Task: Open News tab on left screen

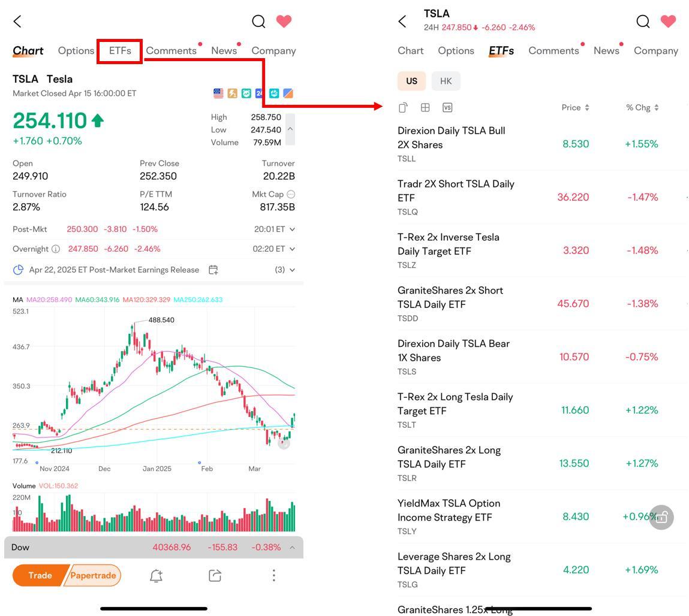Action: click(224, 50)
